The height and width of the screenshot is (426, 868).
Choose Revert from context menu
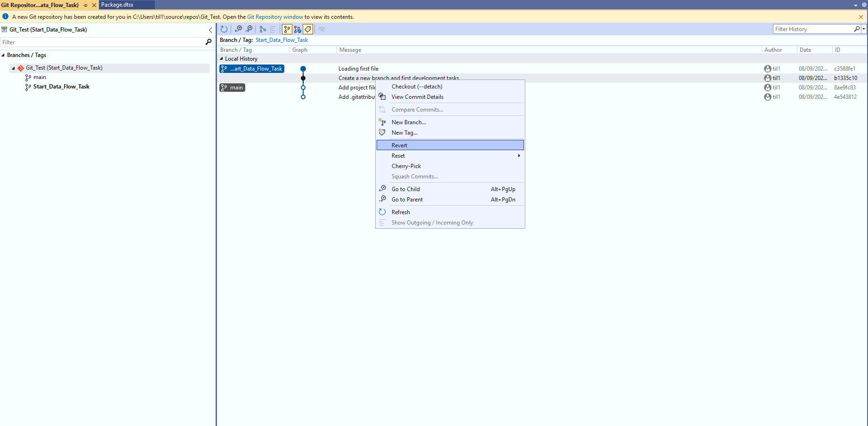pyautogui.click(x=450, y=145)
